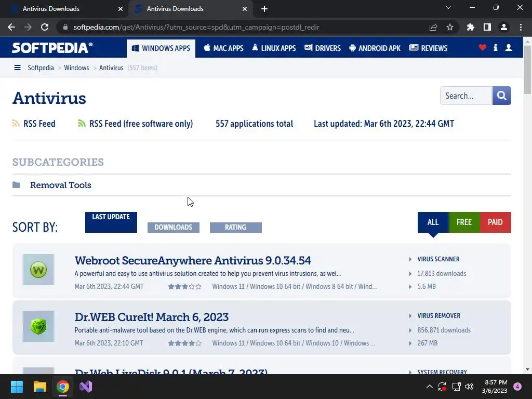The image size is (532, 399).
Task: Click the star rating of Dr.WEB CureIt!
Action: pyautogui.click(x=184, y=343)
